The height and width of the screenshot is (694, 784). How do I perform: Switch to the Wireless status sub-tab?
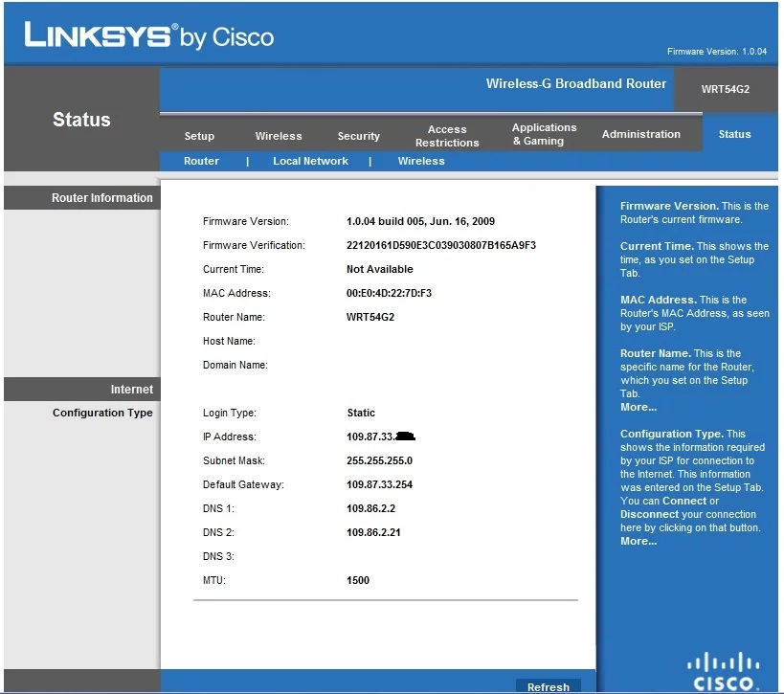tap(421, 161)
